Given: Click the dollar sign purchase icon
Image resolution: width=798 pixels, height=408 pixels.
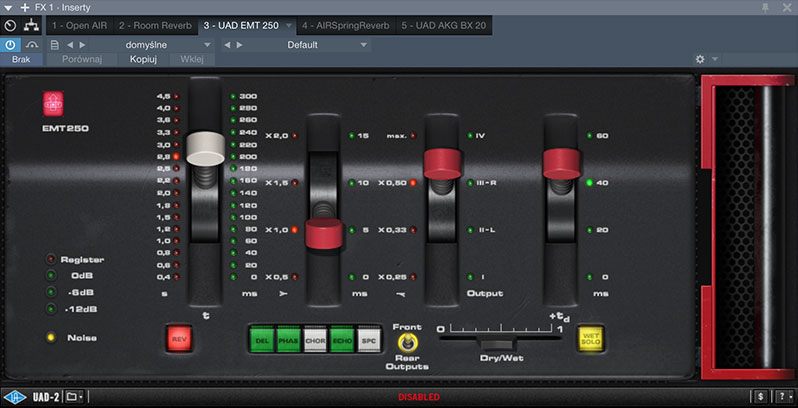Looking at the screenshot, I should (760, 396).
